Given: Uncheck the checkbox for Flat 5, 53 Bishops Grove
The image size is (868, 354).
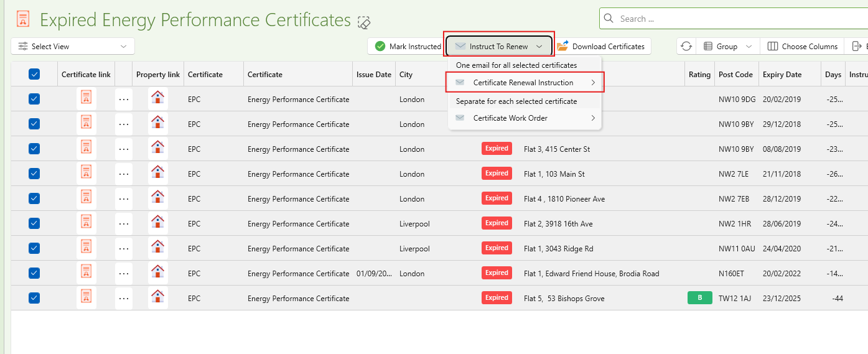Looking at the screenshot, I should pos(34,298).
